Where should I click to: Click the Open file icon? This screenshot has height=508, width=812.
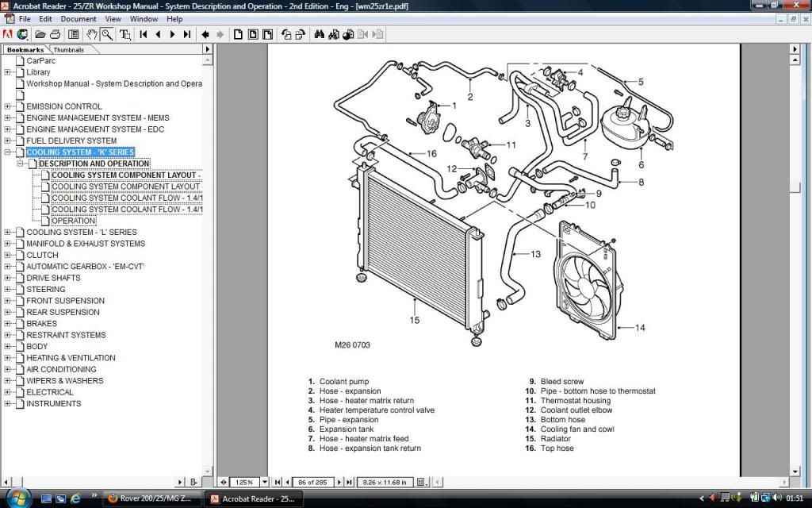tap(39, 34)
